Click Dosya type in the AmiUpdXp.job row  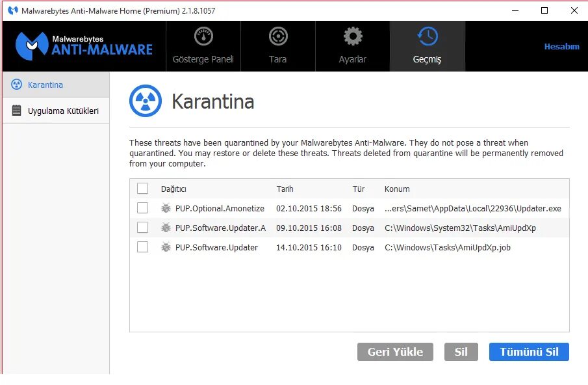pyautogui.click(x=363, y=248)
